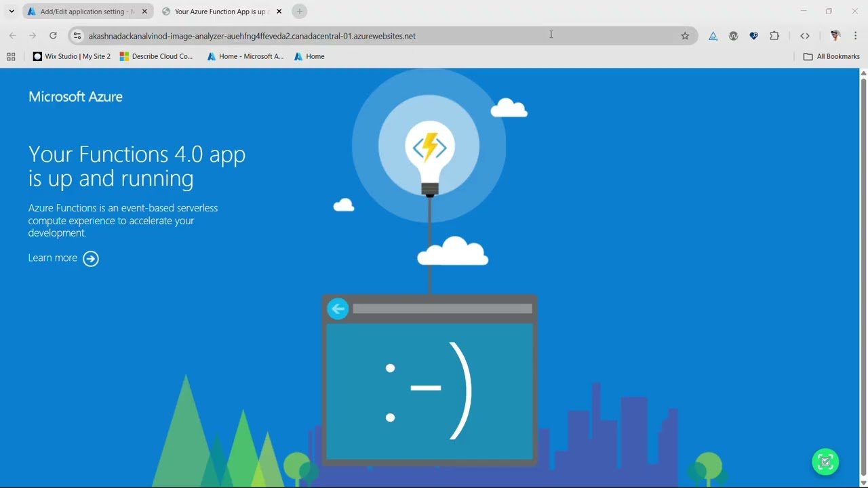868x488 pixels.
Task: Select Your Azure Function App tab
Action: click(222, 12)
